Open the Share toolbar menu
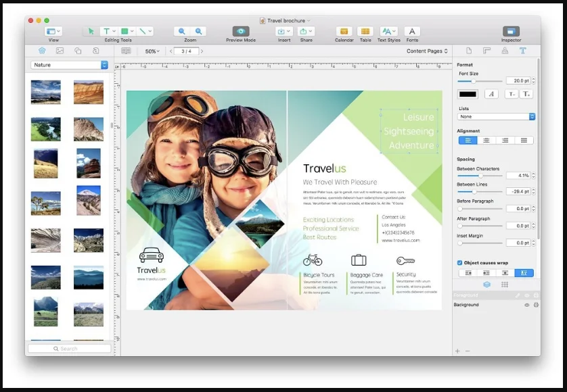 tap(306, 32)
